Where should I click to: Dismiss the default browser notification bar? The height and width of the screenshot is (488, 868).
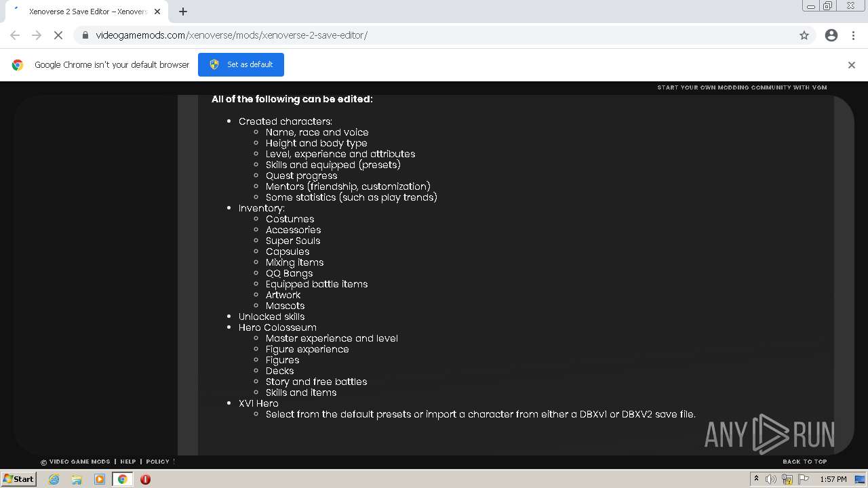coord(852,65)
